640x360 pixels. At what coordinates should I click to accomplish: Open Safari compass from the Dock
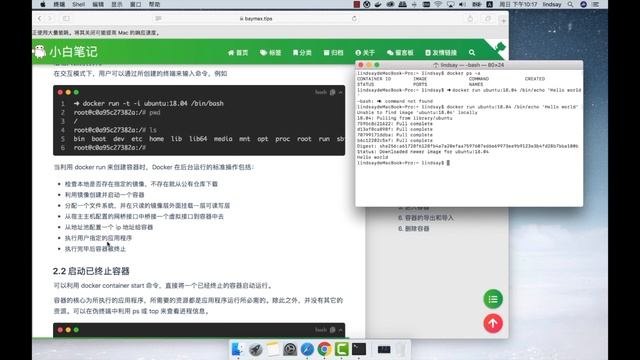click(x=307, y=349)
